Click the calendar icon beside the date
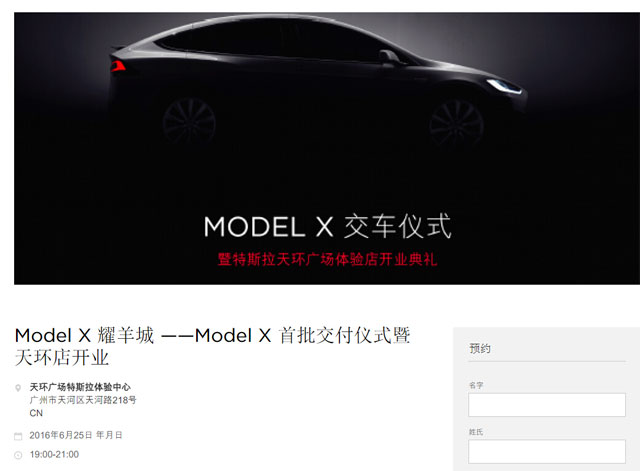 18,436
